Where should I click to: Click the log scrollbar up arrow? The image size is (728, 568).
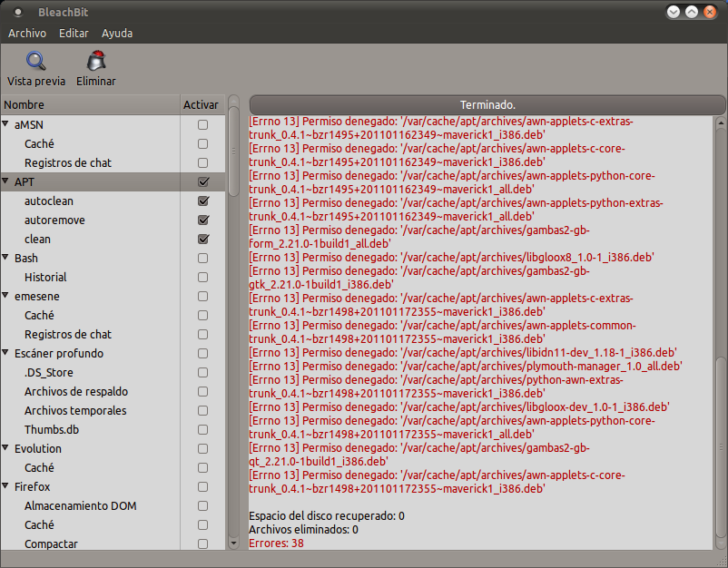click(721, 123)
